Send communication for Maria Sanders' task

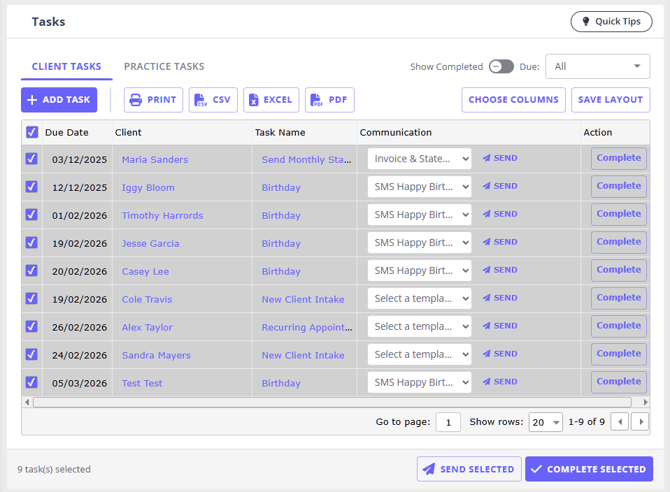pyautogui.click(x=500, y=158)
